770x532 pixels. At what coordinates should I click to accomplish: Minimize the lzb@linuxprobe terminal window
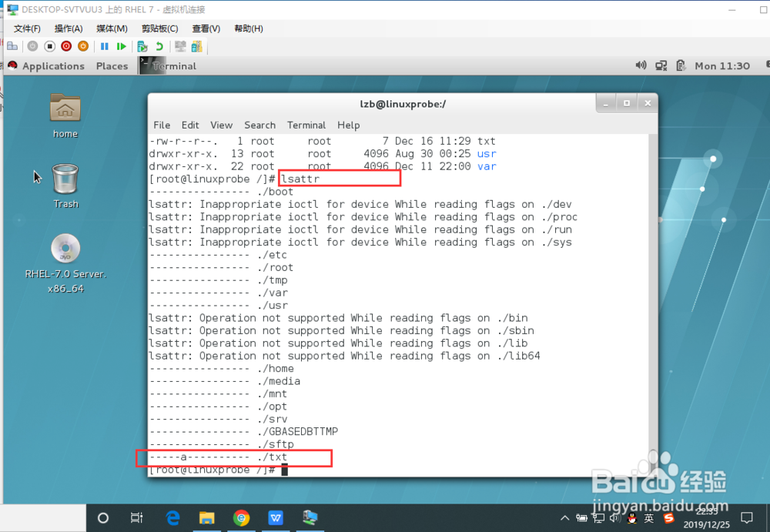[x=605, y=103]
